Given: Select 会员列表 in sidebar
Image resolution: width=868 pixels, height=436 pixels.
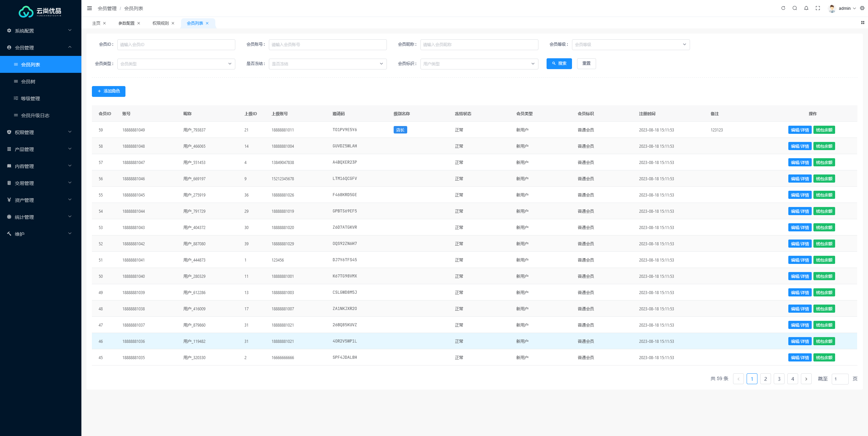Looking at the screenshot, I should pos(41,64).
